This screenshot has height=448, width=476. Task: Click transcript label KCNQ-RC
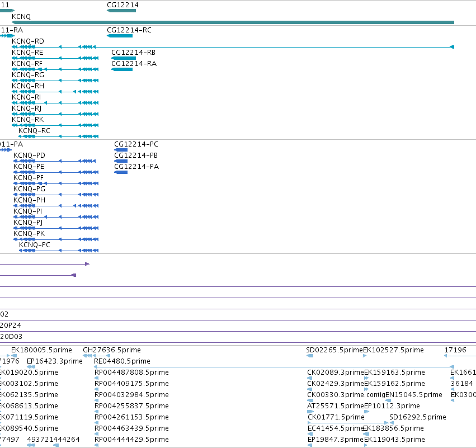[x=34, y=131]
